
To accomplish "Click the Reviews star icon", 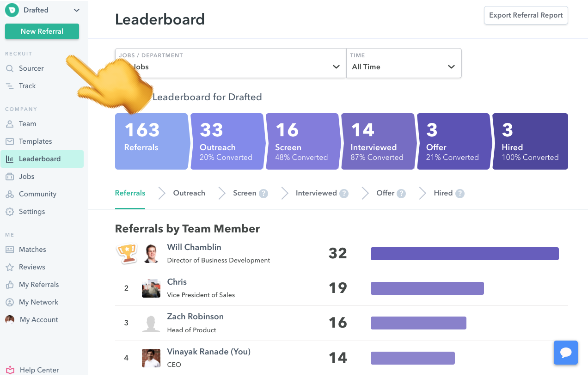I will 10,267.
